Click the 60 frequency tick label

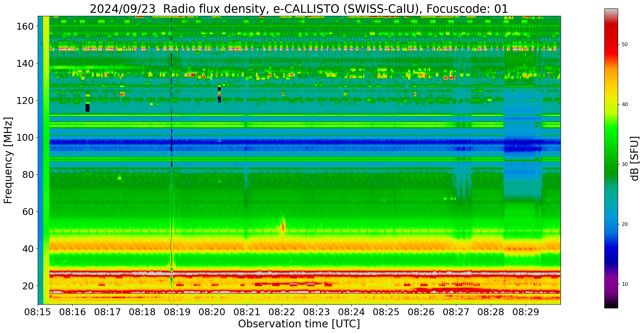(x=28, y=212)
